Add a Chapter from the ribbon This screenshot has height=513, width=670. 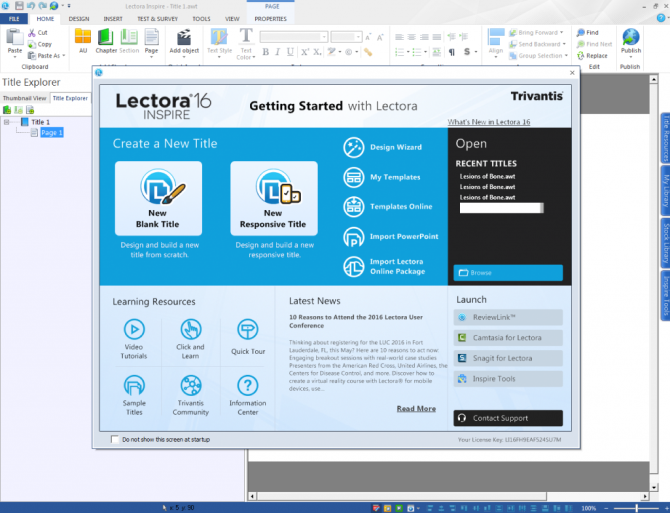(106, 41)
